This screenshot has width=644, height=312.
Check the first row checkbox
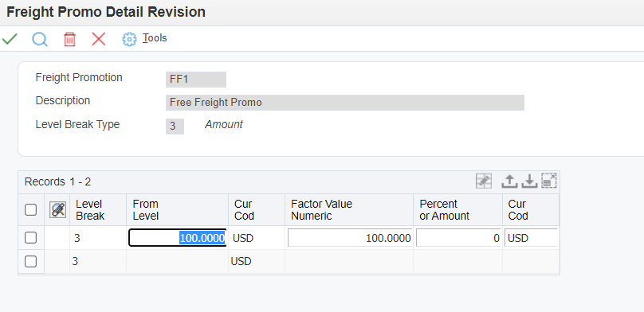coord(30,238)
